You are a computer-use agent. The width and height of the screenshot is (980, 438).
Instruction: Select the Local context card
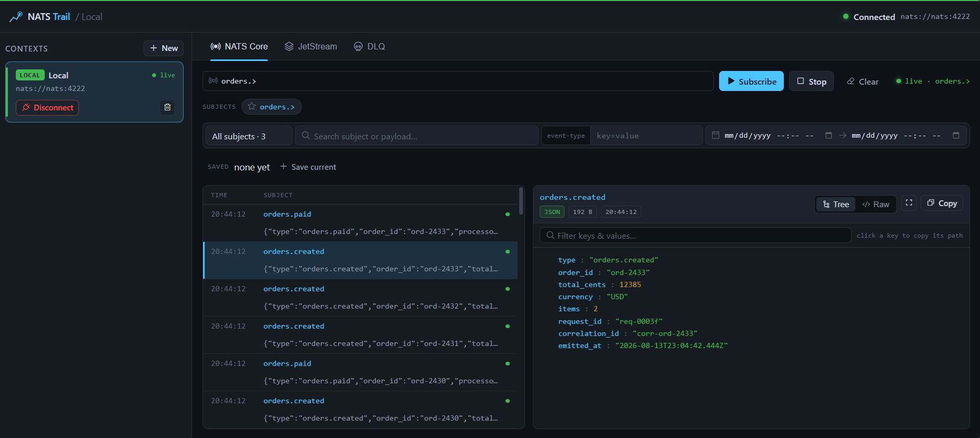tap(94, 92)
